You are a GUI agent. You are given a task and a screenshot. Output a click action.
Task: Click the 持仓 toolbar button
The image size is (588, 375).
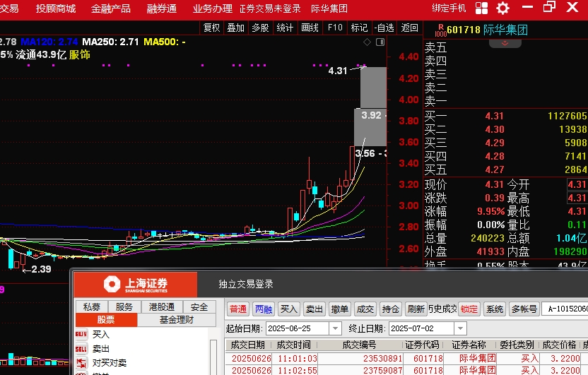coord(391,309)
